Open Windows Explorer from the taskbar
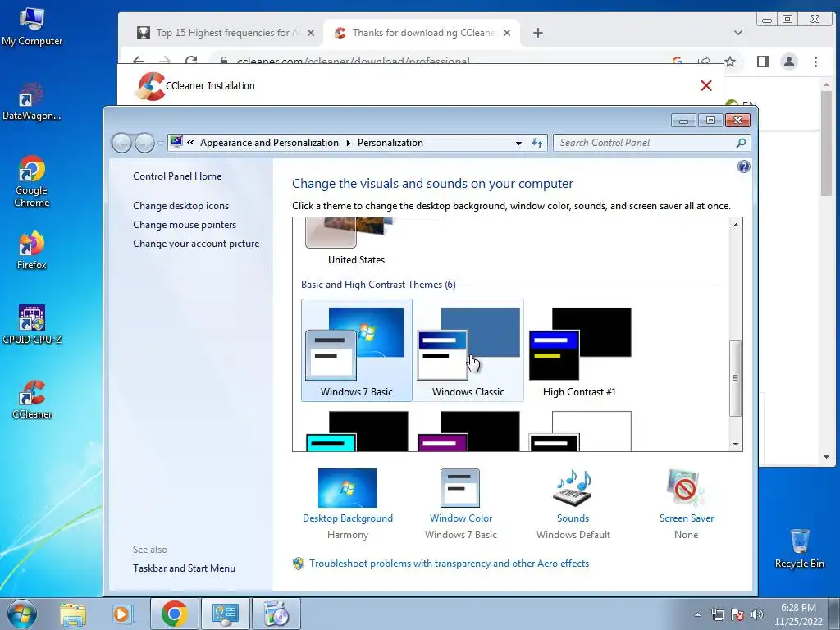Viewport: 840px width, 630px height. click(73, 614)
